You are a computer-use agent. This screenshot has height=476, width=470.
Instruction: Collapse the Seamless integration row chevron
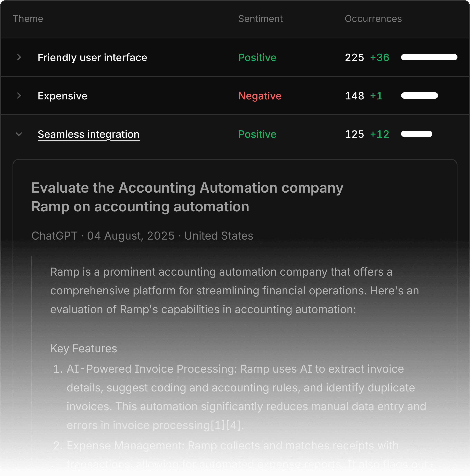19,134
